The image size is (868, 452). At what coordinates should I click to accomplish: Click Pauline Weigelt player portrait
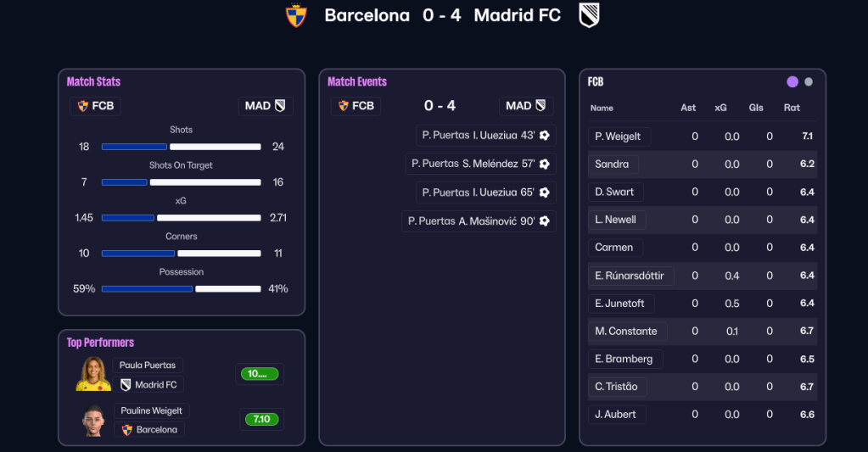click(x=93, y=420)
